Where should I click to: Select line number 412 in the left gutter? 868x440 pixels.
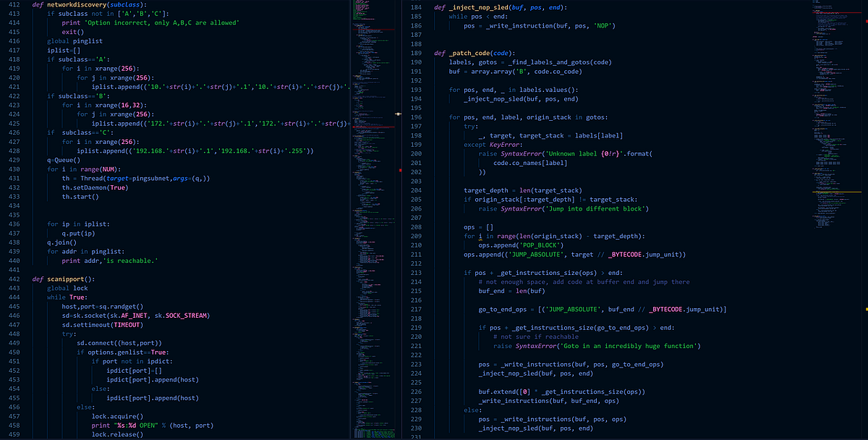(13, 5)
